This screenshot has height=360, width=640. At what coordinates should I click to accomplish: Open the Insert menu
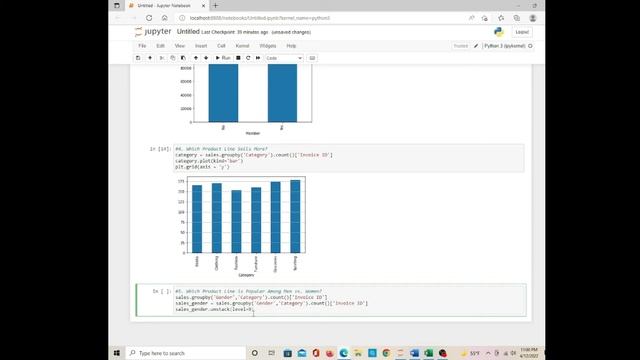tap(201, 46)
